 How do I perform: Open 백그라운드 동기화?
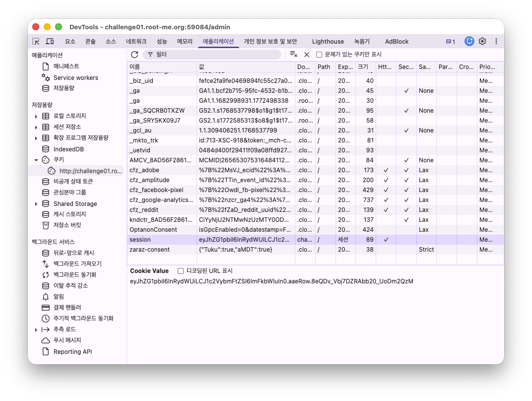click(x=74, y=274)
